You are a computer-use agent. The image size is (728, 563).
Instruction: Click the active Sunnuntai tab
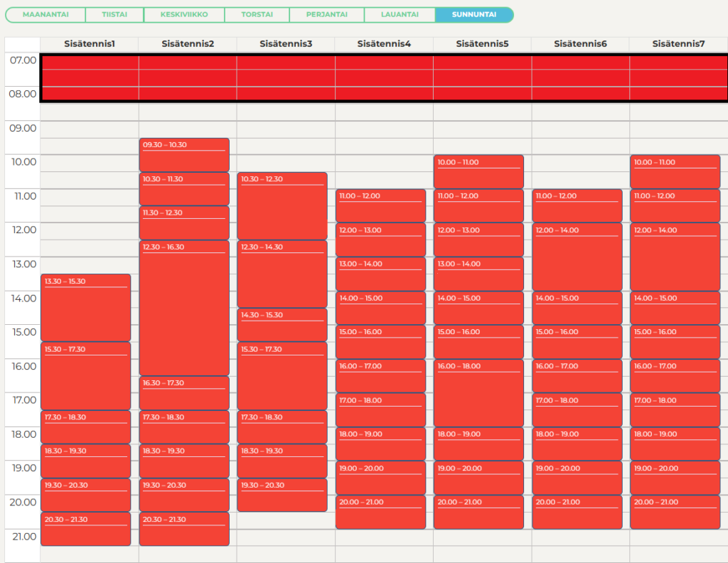474,14
